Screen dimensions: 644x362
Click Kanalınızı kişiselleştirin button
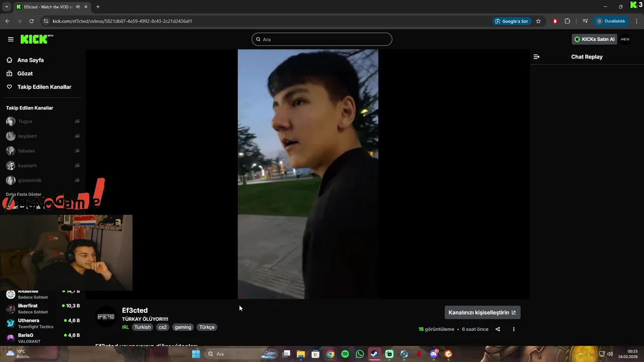click(x=482, y=312)
